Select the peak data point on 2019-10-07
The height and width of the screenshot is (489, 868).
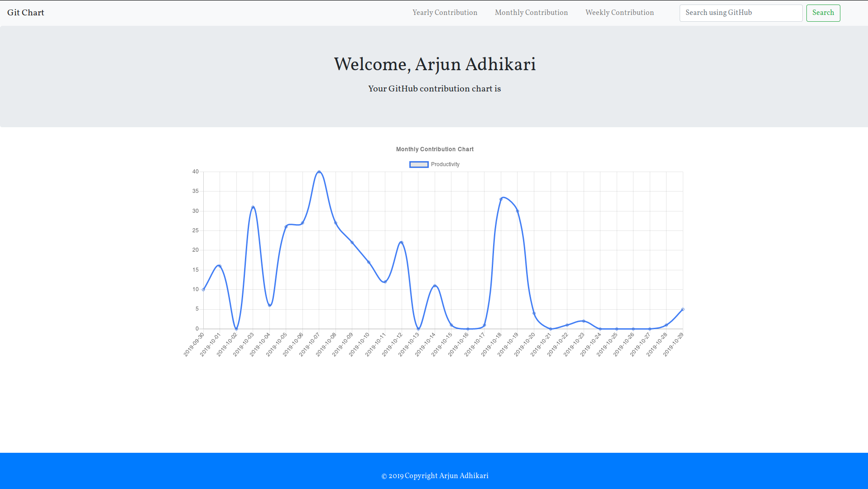[x=319, y=172]
